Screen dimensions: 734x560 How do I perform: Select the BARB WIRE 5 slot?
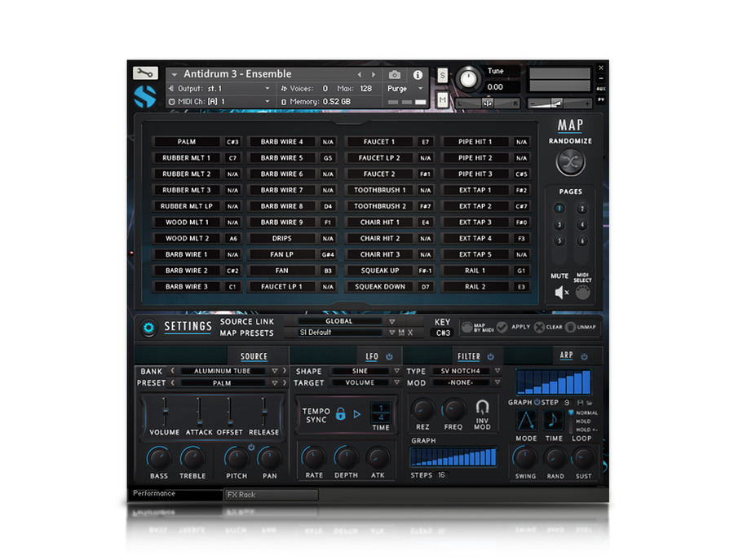(x=282, y=158)
